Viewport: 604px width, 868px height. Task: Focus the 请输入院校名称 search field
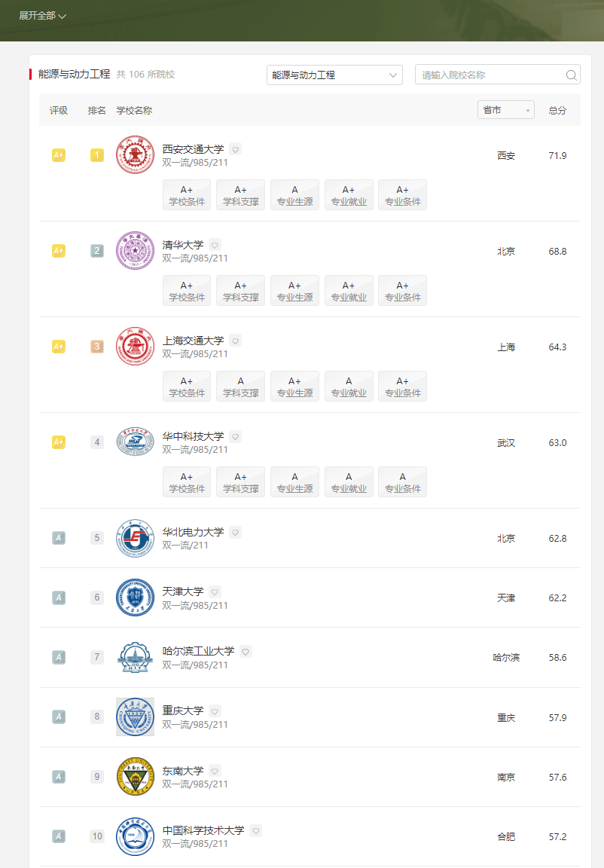click(x=490, y=75)
